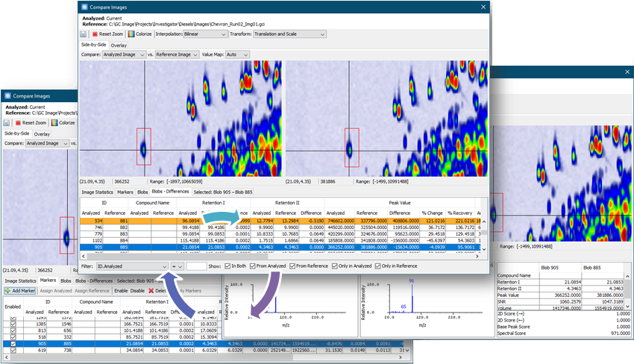
Task: Open the Value Map Auto dropdown
Action: 239,54
